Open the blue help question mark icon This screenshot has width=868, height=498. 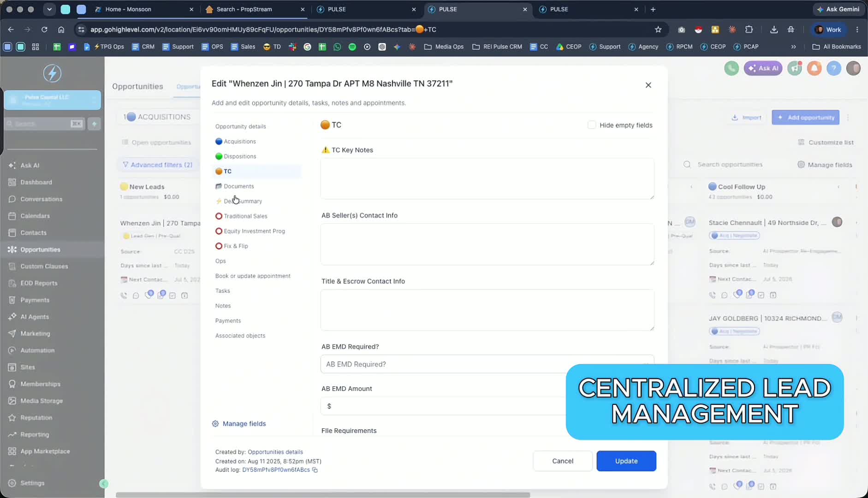tap(833, 68)
